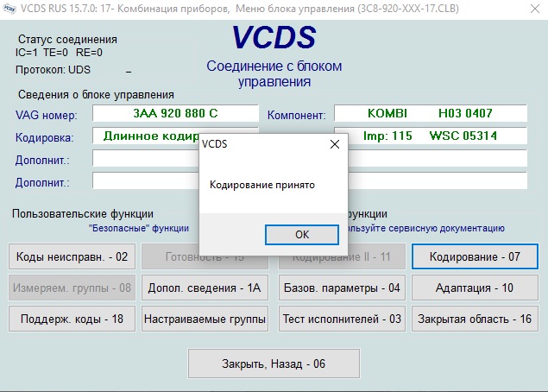
Task: Open Закрытая область - 16
Action: pos(475,319)
